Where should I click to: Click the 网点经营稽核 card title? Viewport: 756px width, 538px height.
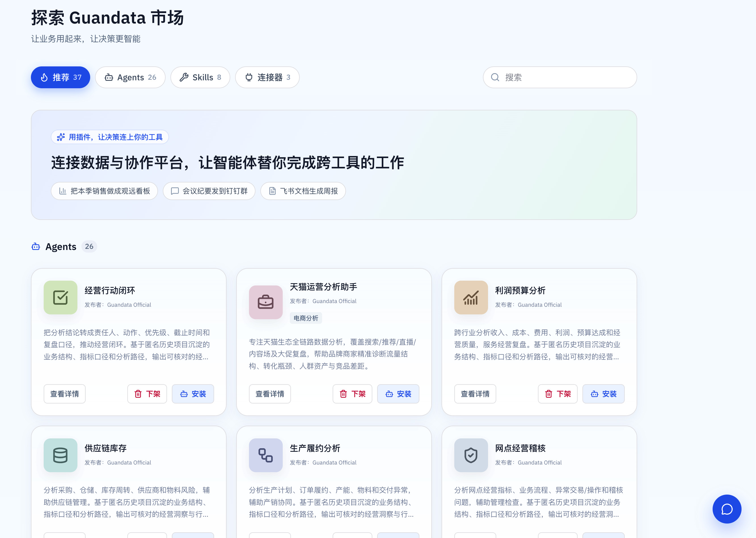pos(520,448)
